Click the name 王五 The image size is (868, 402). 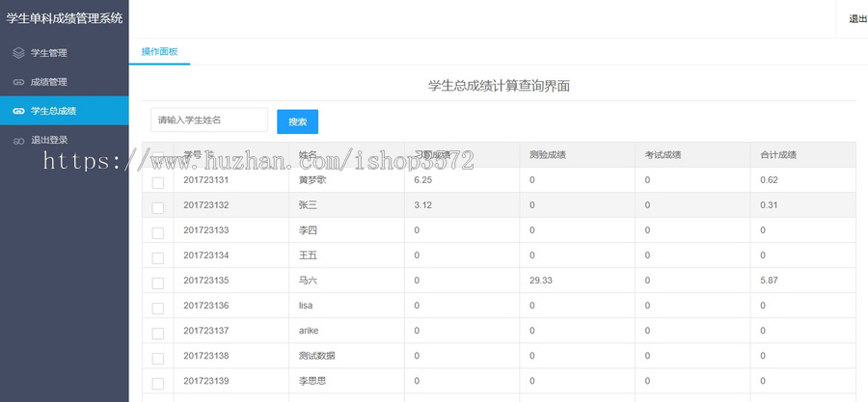pyautogui.click(x=308, y=255)
